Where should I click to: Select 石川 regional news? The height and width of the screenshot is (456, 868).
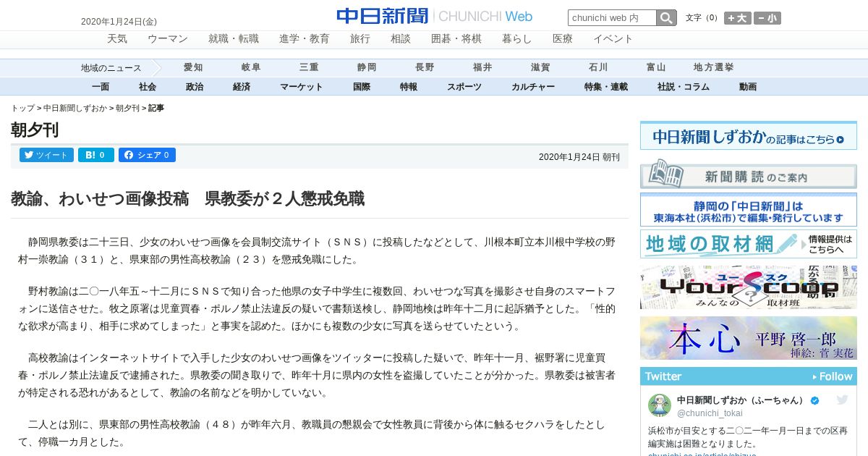pyautogui.click(x=598, y=67)
